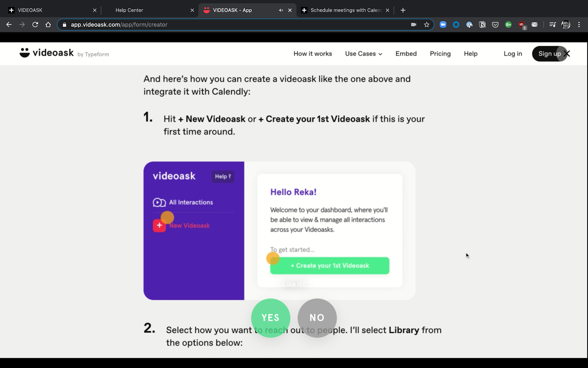Viewport: 588px width, 368px height.
Task: Open the Help link in navigation
Action: (471, 54)
